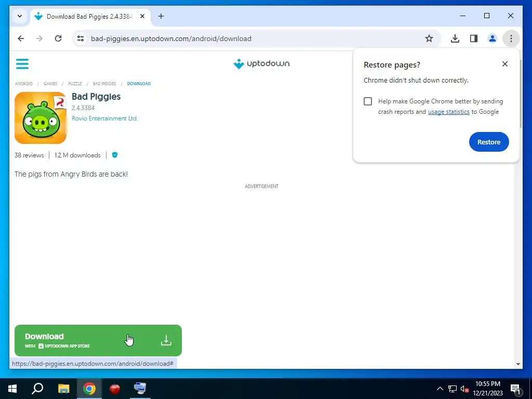Screen dimensions: 532x399
Task: Go to the PUZZLE breadcrumb
Action: (75, 84)
